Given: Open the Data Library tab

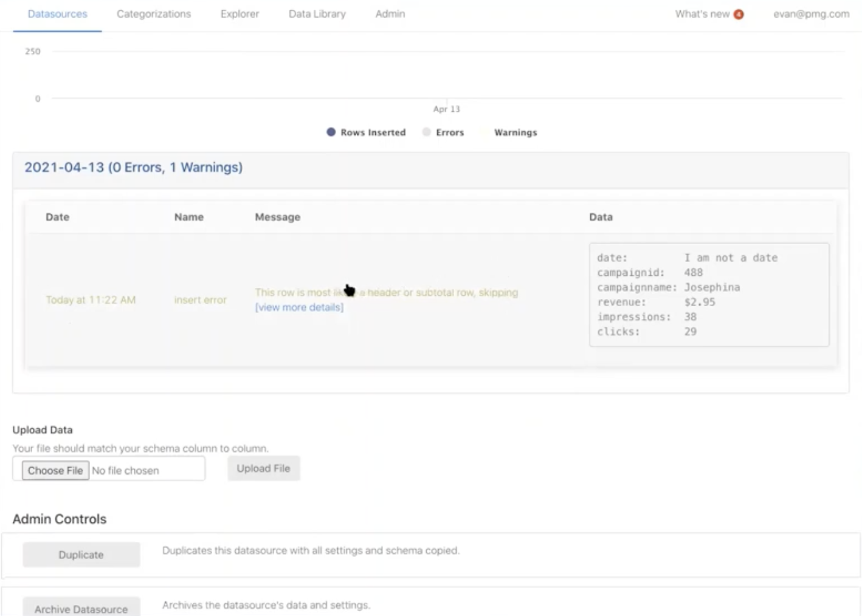Looking at the screenshot, I should coord(317,14).
